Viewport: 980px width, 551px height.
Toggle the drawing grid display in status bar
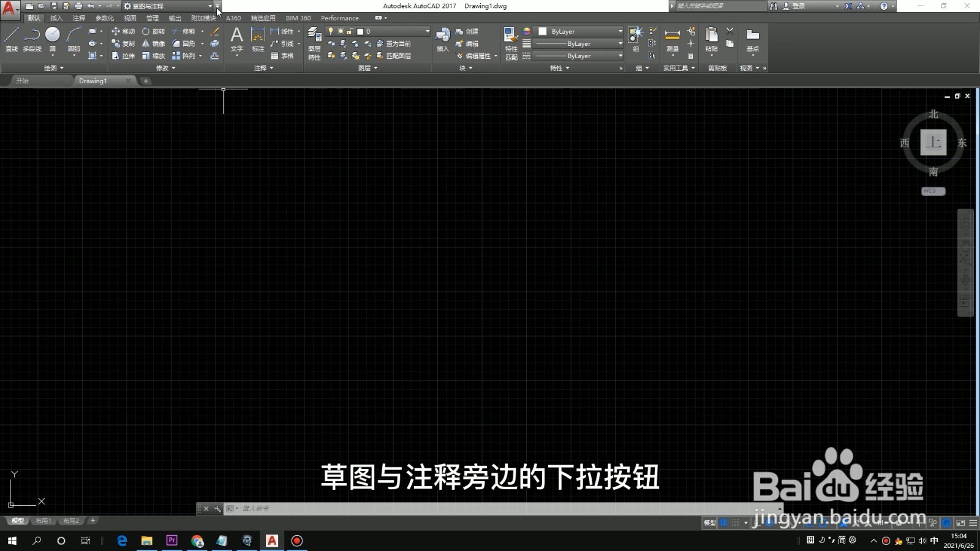coord(724,523)
